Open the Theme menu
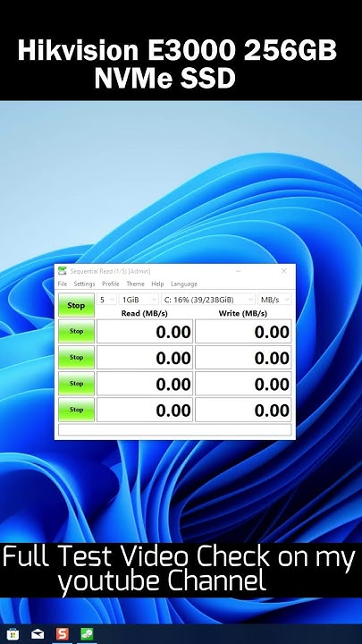The height and width of the screenshot is (644, 362). pyautogui.click(x=136, y=284)
